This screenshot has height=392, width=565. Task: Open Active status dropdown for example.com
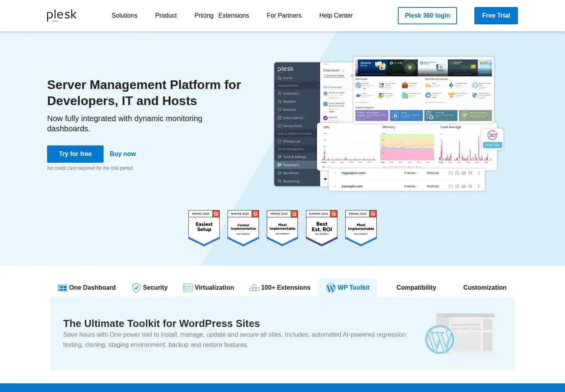pos(411,186)
